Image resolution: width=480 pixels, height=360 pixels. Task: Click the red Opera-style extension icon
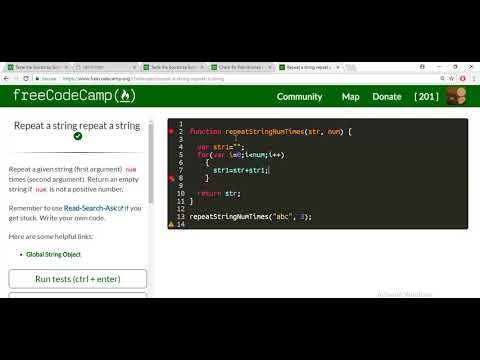tap(463, 78)
